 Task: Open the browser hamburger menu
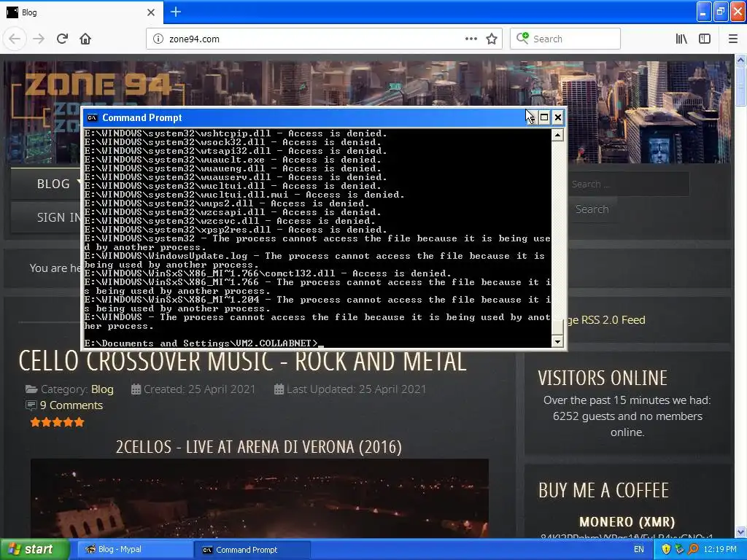(732, 39)
